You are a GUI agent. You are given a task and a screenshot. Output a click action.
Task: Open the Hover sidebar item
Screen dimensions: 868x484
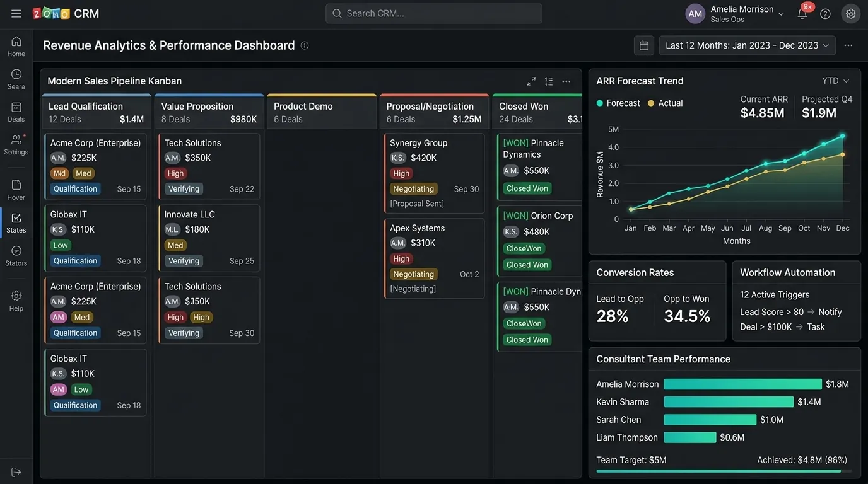pos(16,190)
